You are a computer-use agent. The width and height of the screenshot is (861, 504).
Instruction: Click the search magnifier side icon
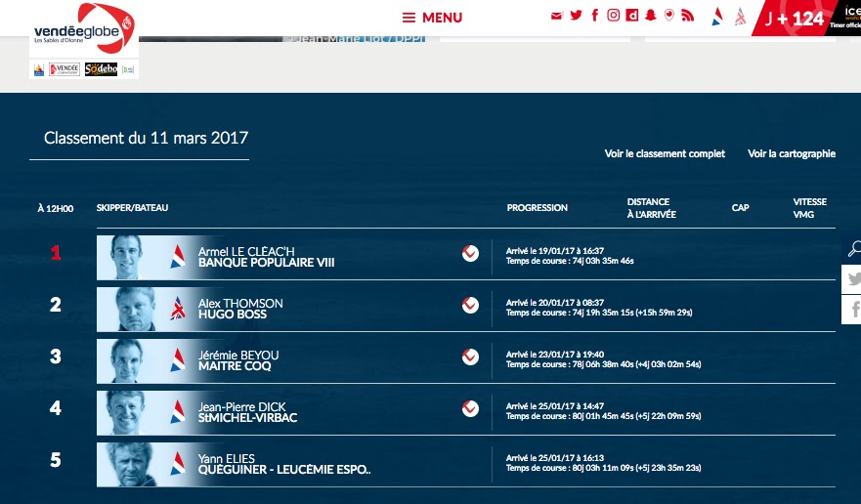854,249
